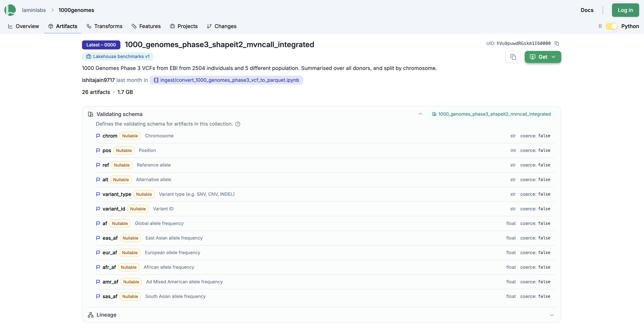Click the help icon next to schema description

pyautogui.click(x=238, y=124)
